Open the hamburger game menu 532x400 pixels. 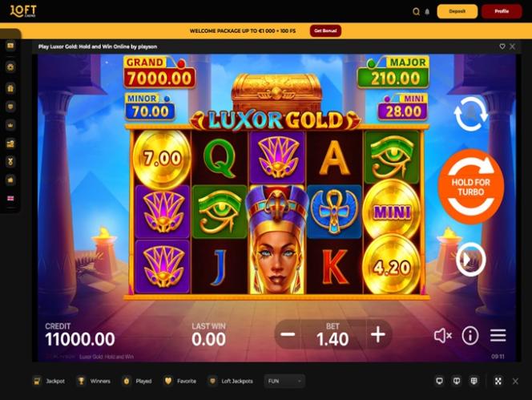[x=498, y=336]
